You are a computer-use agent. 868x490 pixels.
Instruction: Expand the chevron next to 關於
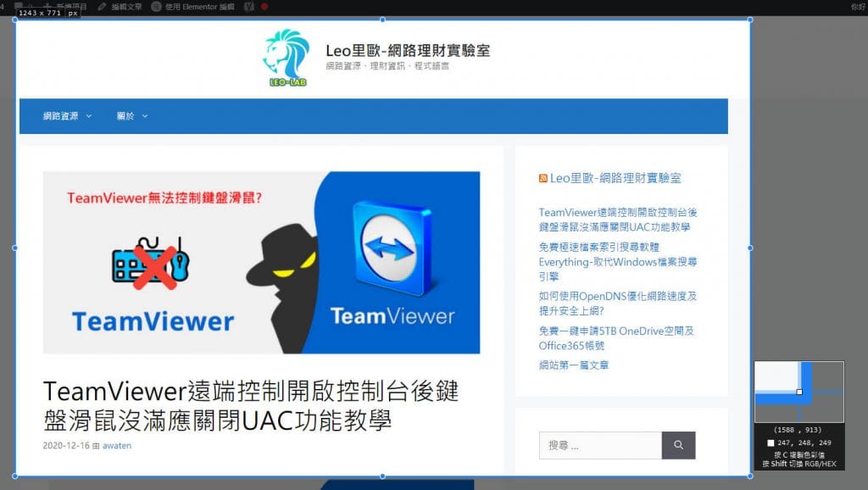[x=145, y=116]
